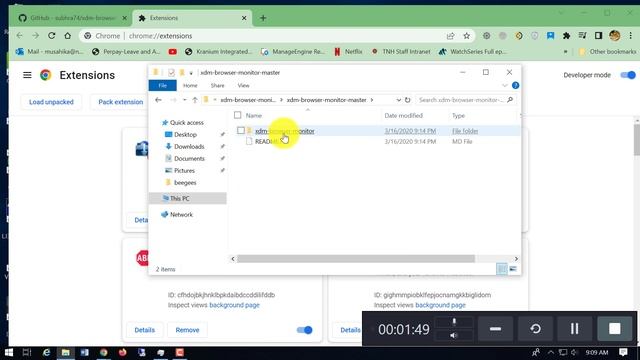Image resolution: width=640 pixels, height=360 pixels.
Task: Close the Extensions tab
Action: pos(244,18)
